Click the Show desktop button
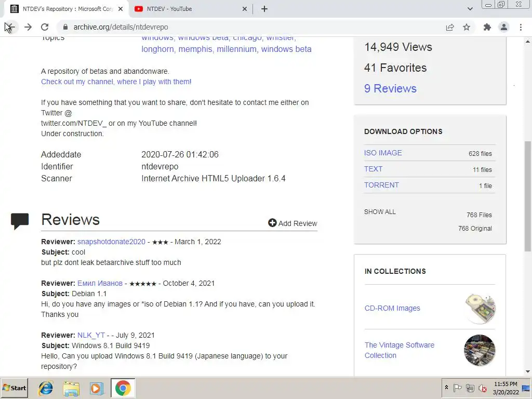Viewport: 532px width, 399px height. tap(526, 388)
